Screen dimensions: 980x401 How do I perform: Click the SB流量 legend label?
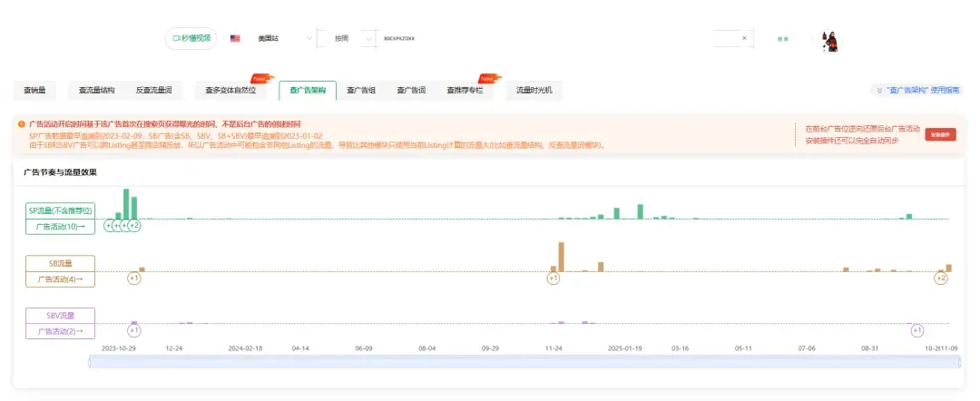click(x=60, y=264)
